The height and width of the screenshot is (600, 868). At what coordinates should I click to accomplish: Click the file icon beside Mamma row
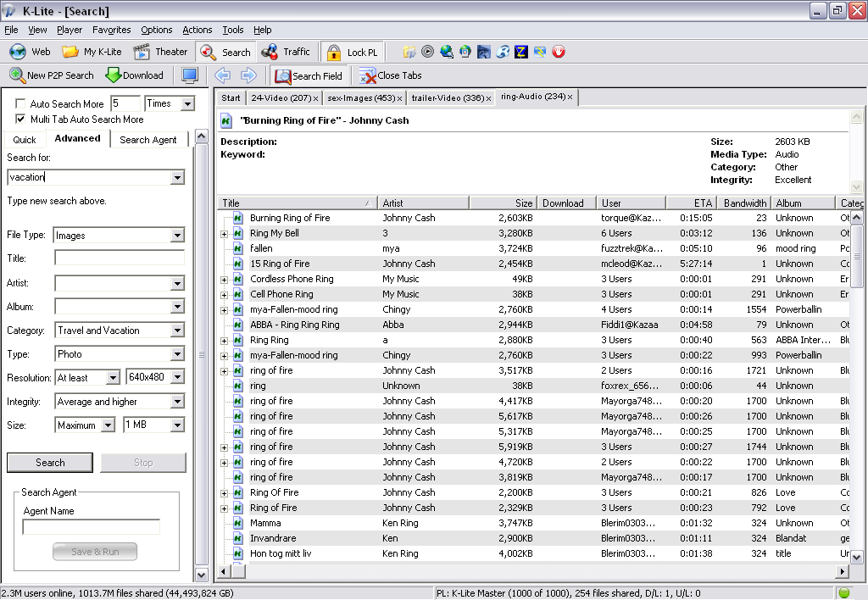[238, 523]
